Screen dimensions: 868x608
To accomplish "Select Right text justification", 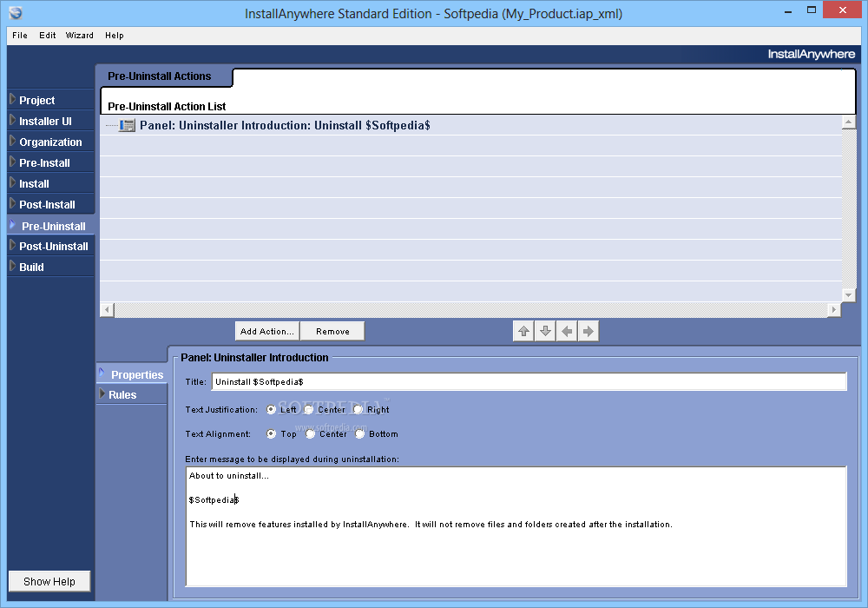I will (358, 409).
